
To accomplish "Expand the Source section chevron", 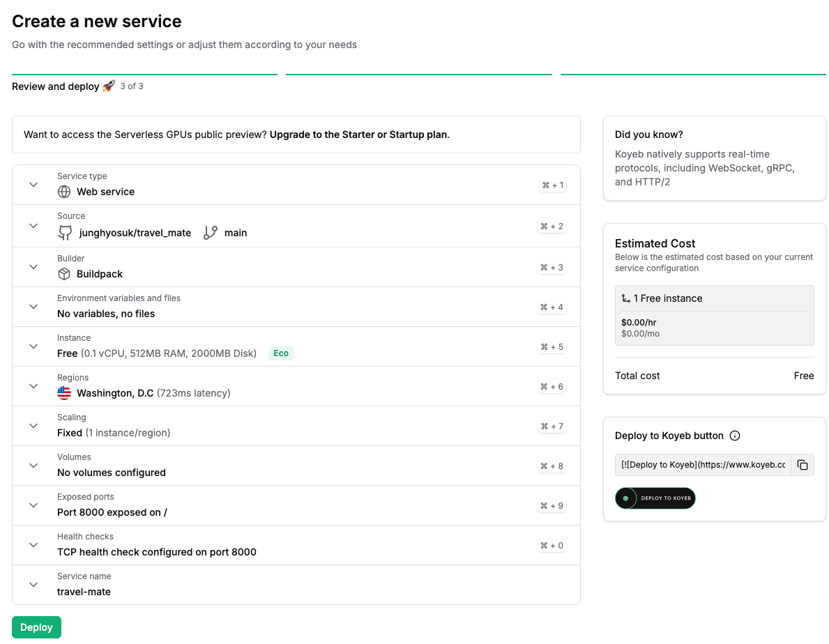I will coord(33,226).
